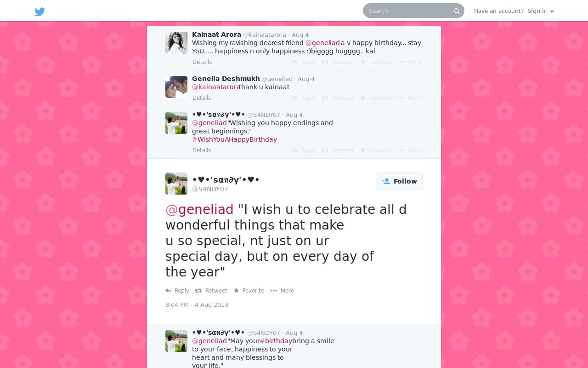The height and width of the screenshot is (368, 588).
Task: Reply to the main S4NDY07 tweet
Action: [x=177, y=291]
